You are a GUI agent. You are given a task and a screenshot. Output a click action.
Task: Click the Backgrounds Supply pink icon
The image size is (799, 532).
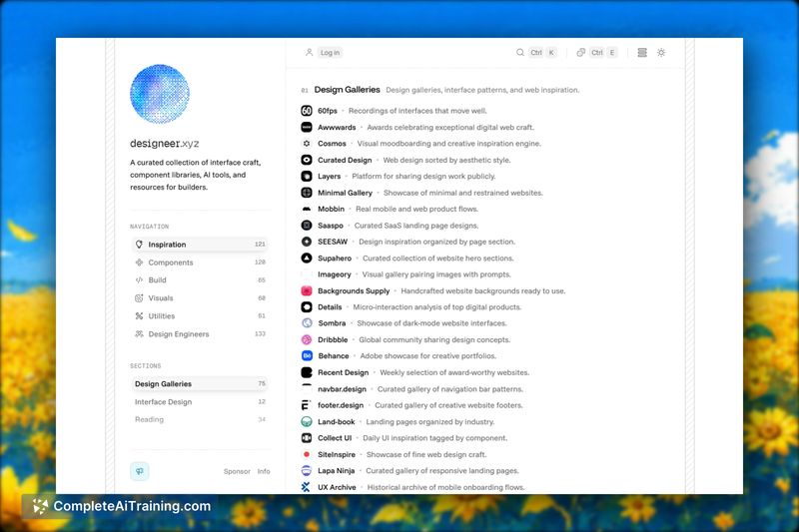coord(307,290)
